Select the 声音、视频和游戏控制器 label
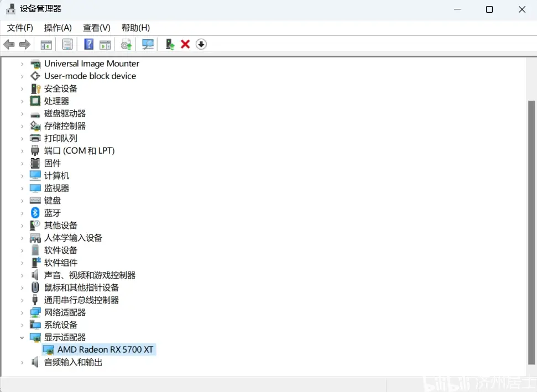The width and height of the screenshot is (537, 392). [x=90, y=275]
